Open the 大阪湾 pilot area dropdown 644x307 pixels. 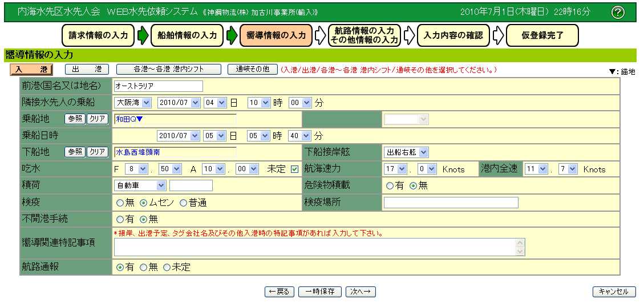(x=132, y=103)
